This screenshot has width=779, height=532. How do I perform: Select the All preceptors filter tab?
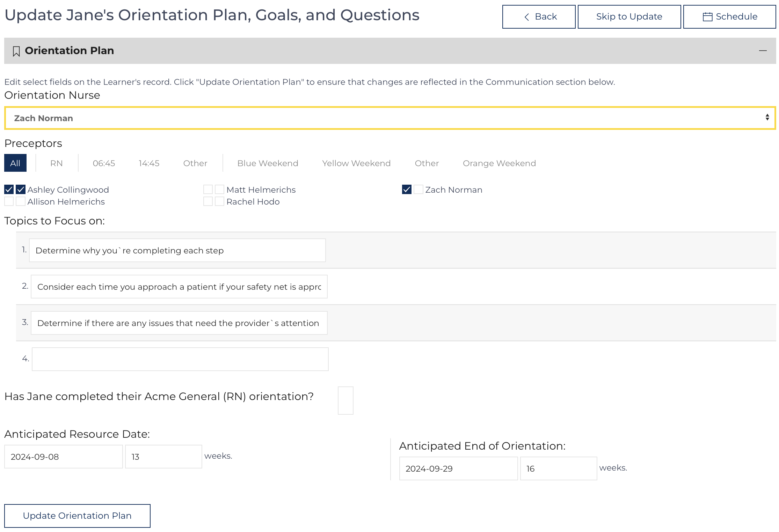(15, 163)
